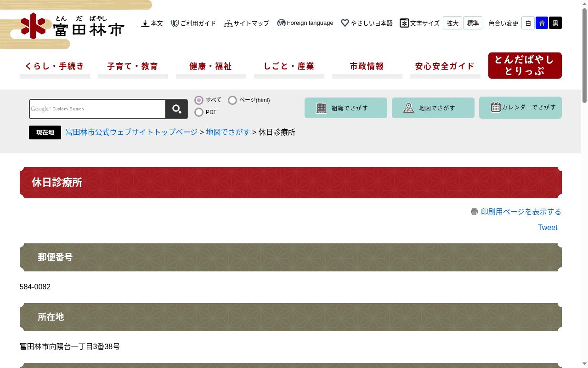Click the とんだばやしとりっぷ banner button

point(525,65)
